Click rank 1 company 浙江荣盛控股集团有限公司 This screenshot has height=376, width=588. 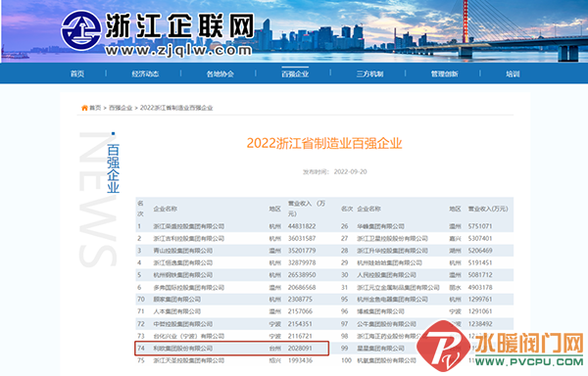point(188,226)
